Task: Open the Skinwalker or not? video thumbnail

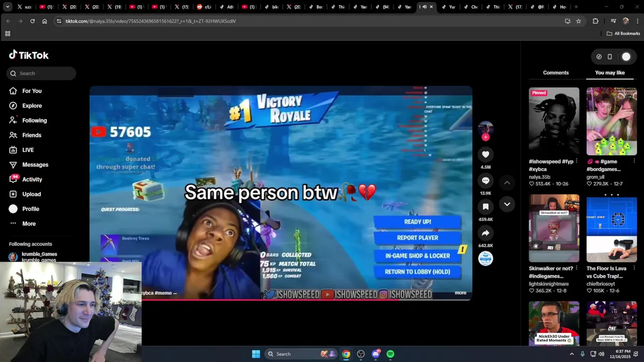Action: point(554,229)
